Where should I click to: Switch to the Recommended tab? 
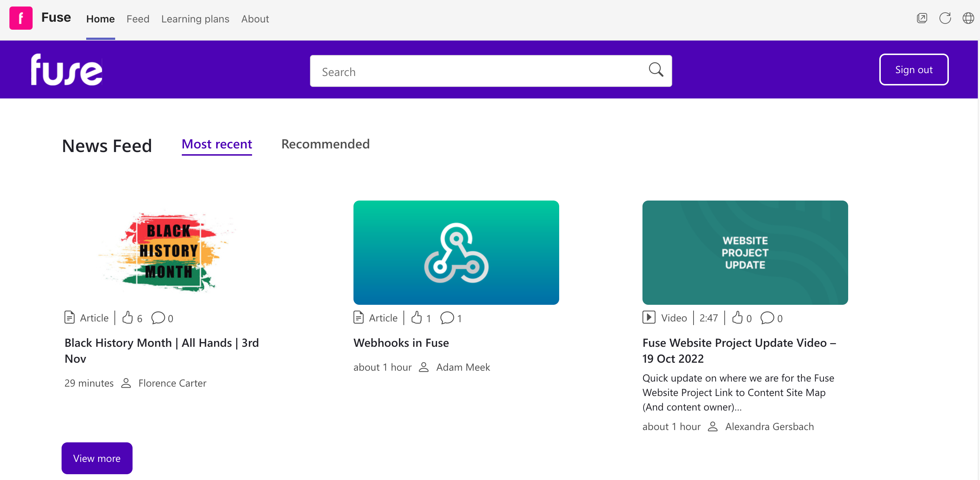click(325, 144)
